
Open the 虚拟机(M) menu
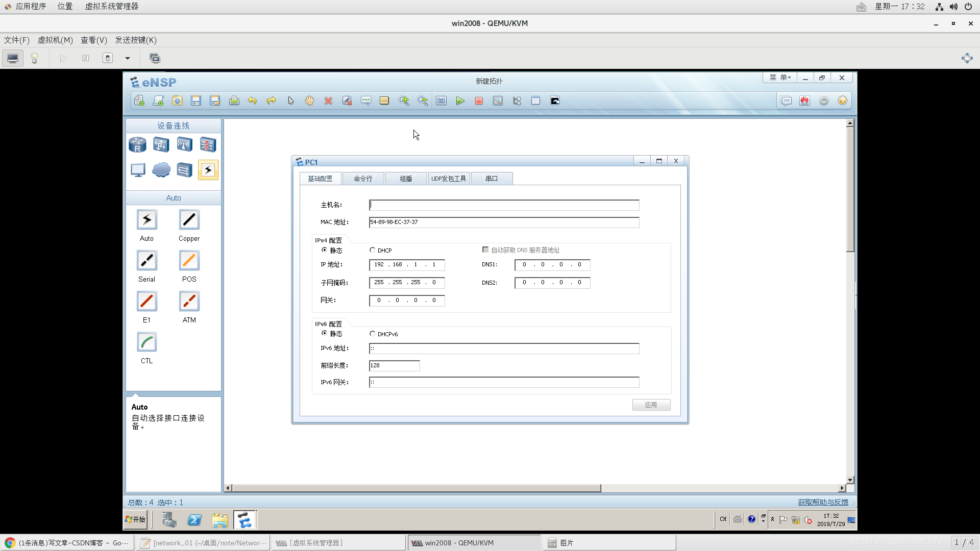click(x=55, y=40)
